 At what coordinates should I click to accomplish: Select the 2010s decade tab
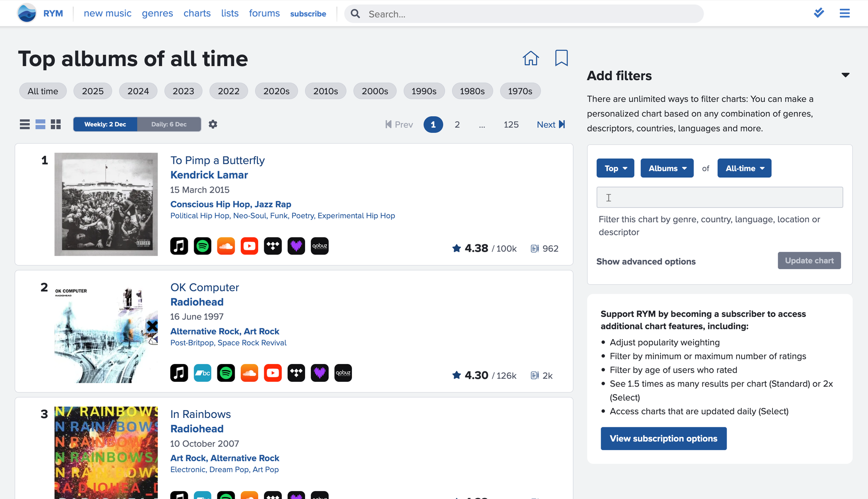(325, 91)
